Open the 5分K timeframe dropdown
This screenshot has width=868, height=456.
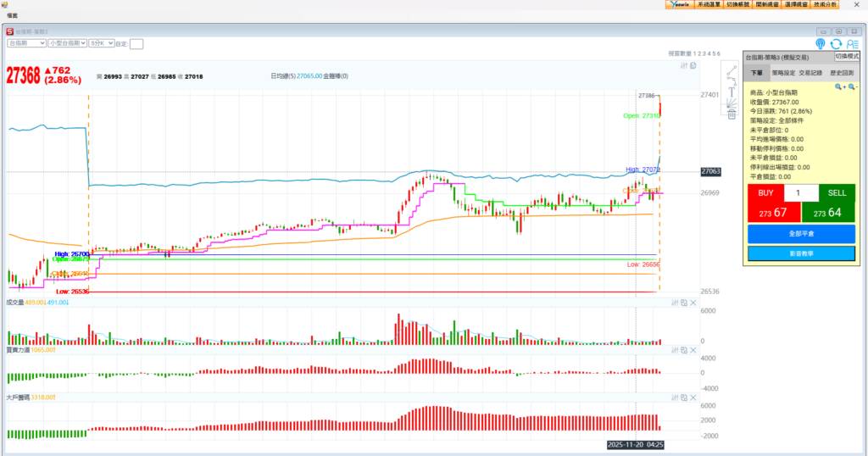click(100, 42)
